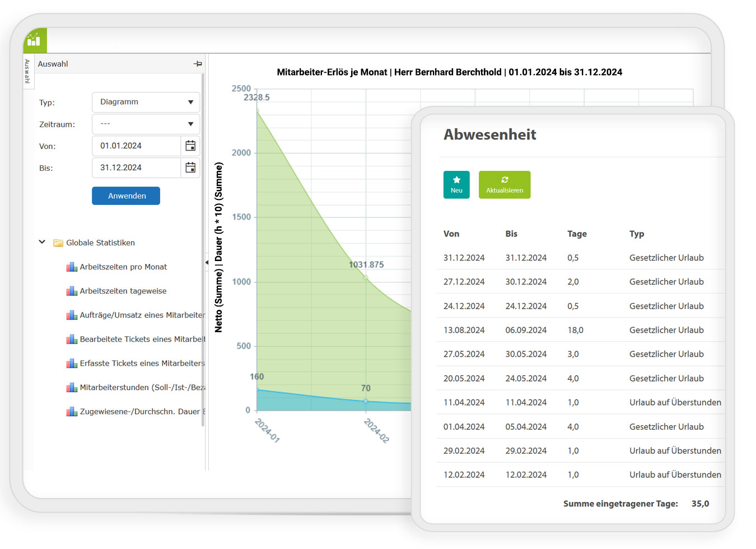Collapse side panel with splitter arrow

(207, 262)
